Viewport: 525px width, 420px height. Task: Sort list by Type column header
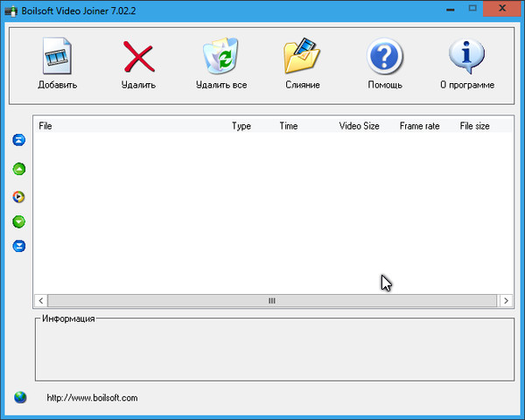[241, 126]
